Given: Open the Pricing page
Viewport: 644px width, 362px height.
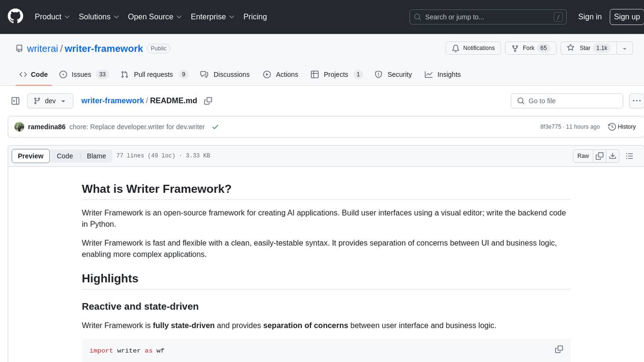Looking at the screenshot, I should point(255,17).
